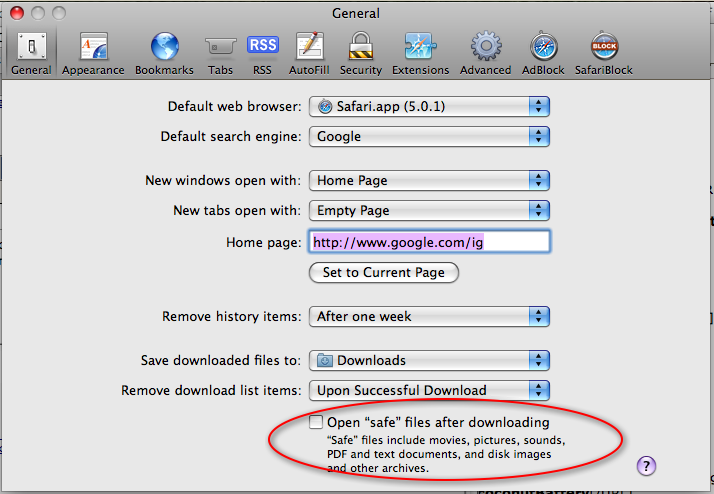Click the purple help question mark button
Screen dimensions: 714x494
coord(646,466)
